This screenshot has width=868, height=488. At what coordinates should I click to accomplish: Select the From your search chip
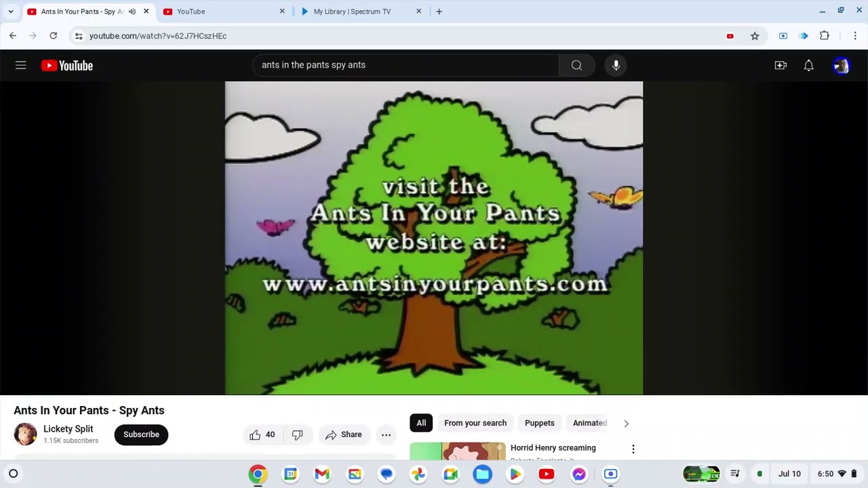click(x=475, y=423)
